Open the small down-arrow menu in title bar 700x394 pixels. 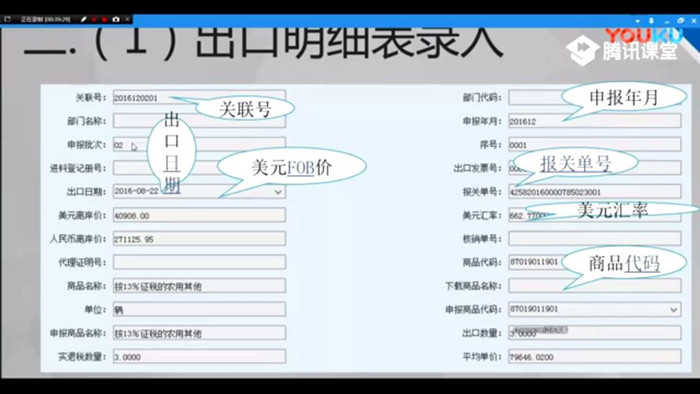coord(638,21)
